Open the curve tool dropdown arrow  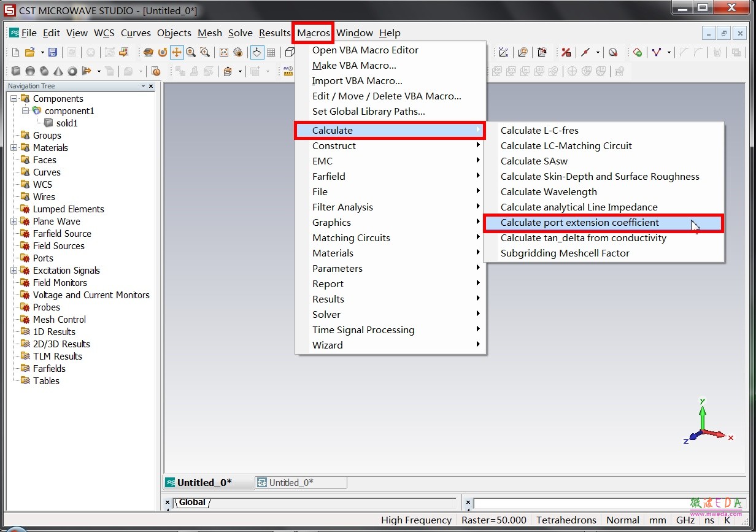(668, 53)
